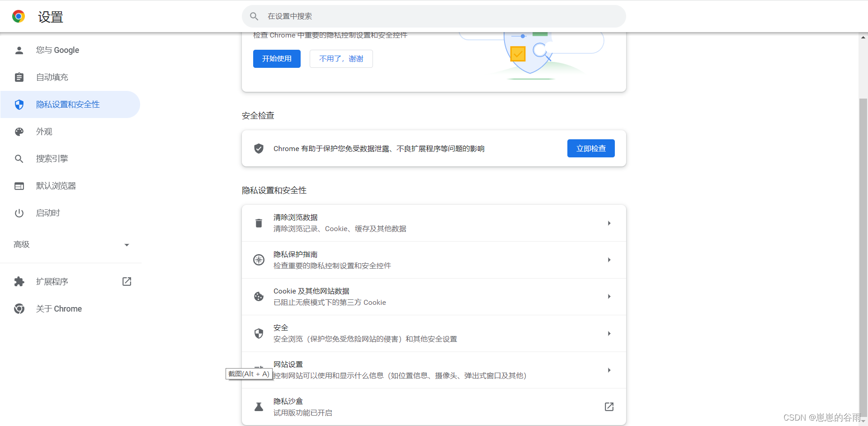Select 外观 in the sidebar
This screenshot has height=426, width=868.
pos(71,132)
